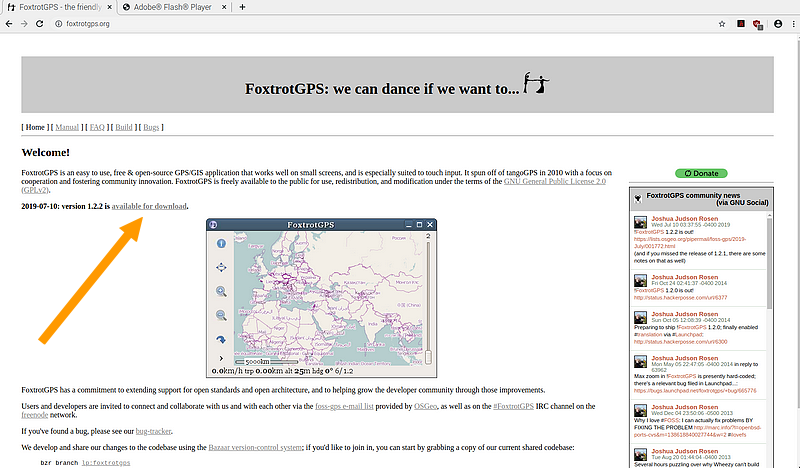This screenshot has height=468, width=800.
Task: View site information icon beside the URL
Action: click(58, 23)
